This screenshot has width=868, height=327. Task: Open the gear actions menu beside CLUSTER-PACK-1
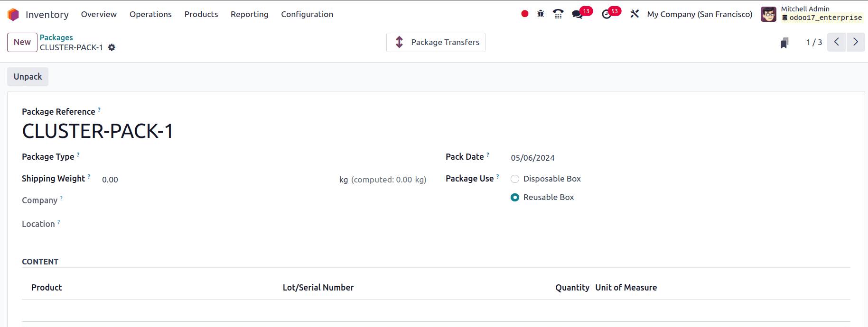coord(112,47)
